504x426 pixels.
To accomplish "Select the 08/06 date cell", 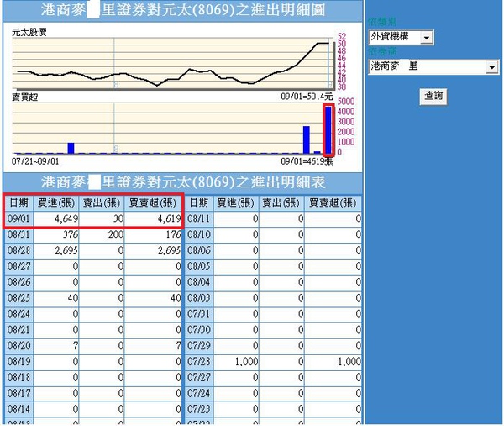I will click(199, 250).
